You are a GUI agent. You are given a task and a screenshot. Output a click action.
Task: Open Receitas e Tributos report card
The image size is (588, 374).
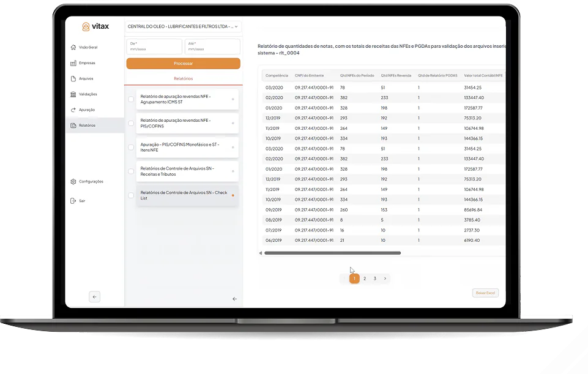click(187, 171)
